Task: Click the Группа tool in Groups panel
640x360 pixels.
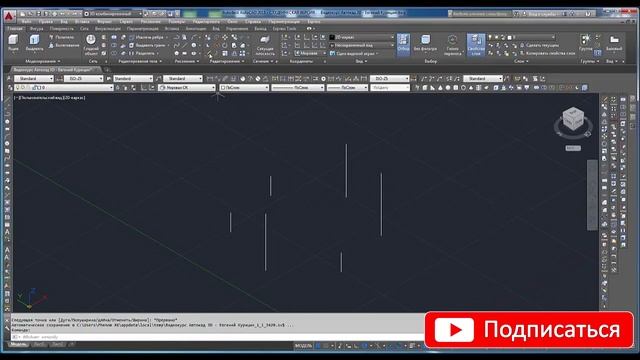Action: [585, 43]
